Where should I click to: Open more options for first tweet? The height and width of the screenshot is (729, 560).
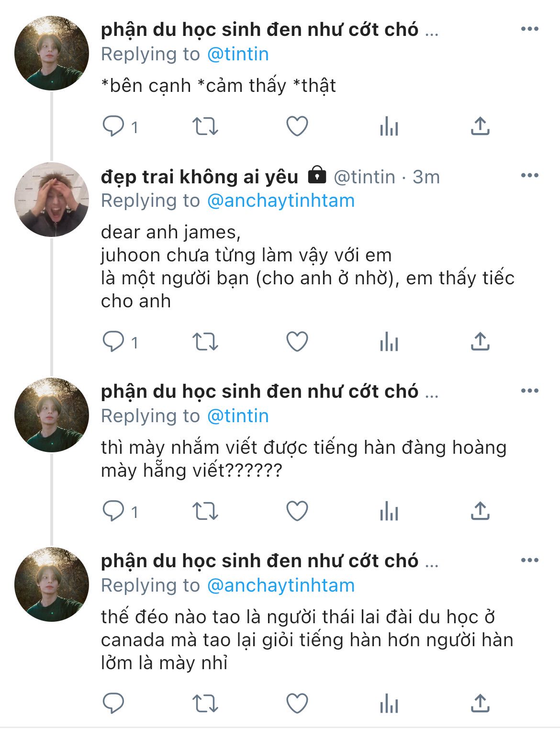(x=529, y=29)
